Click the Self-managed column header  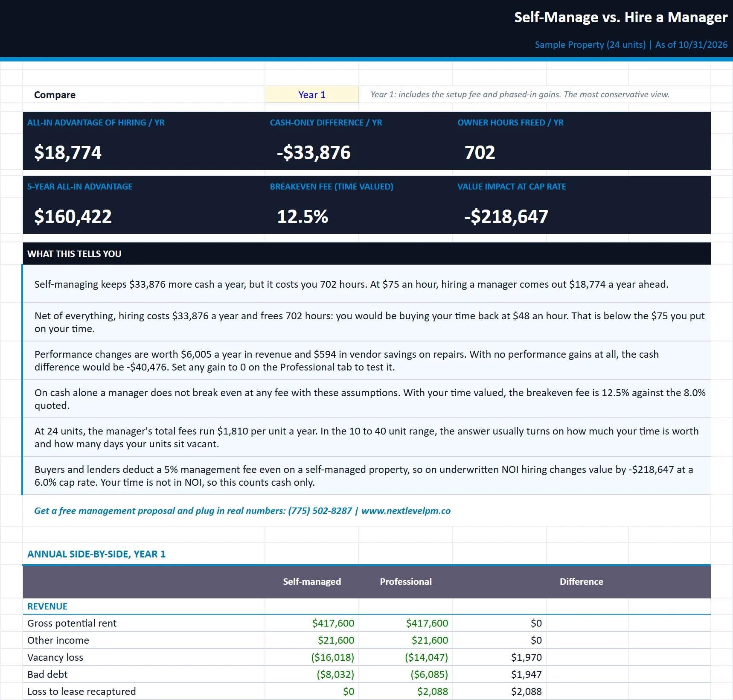[312, 581]
